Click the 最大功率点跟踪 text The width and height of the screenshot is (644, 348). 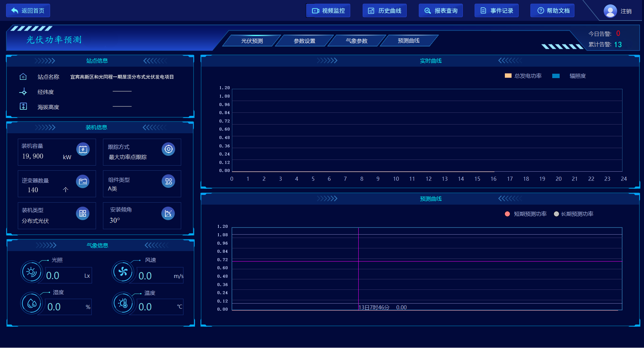[x=128, y=157]
